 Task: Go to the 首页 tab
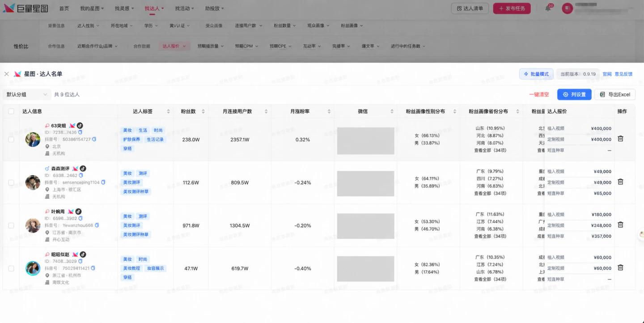[x=64, y=8]
